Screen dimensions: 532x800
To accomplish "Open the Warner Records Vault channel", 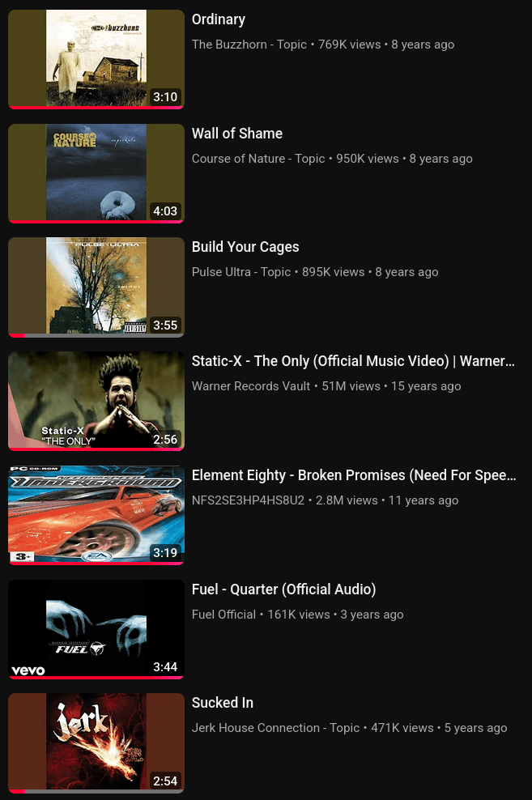I will tap(251, 386).
